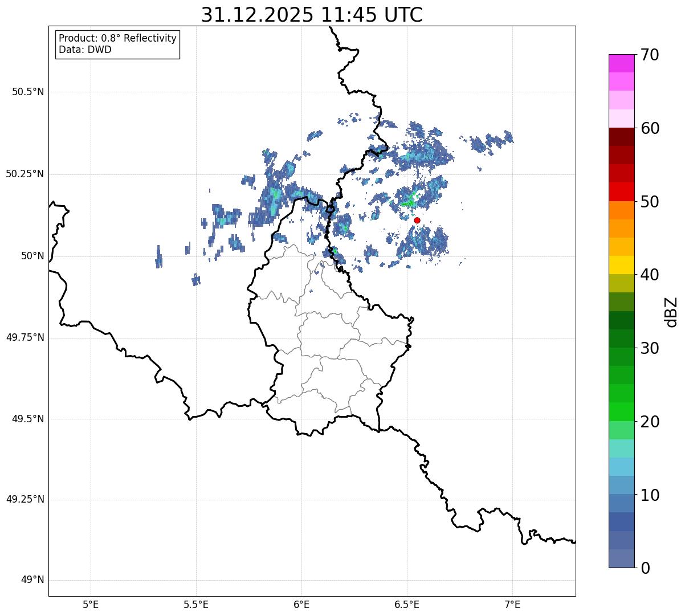Click the 6°E longitude label

(301, 604)
